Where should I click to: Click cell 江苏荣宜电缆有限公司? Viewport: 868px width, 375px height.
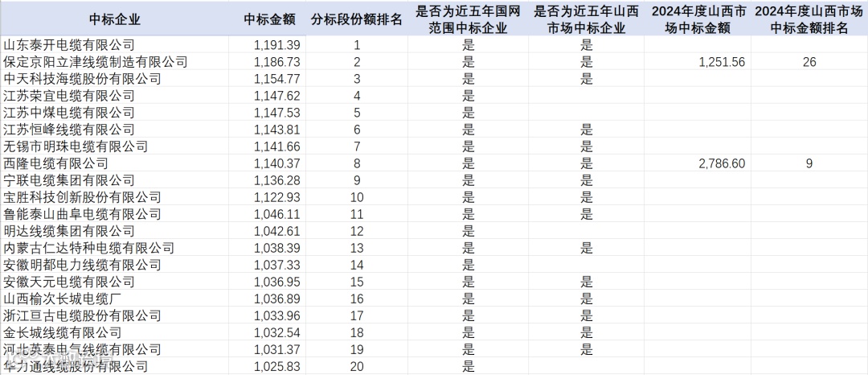(x=115, y=95)
